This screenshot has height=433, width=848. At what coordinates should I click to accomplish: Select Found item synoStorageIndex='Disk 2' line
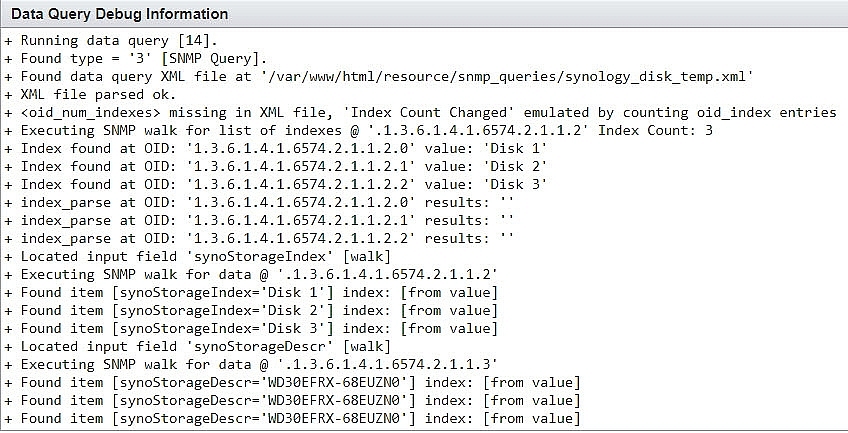click(x=251, y=310)
